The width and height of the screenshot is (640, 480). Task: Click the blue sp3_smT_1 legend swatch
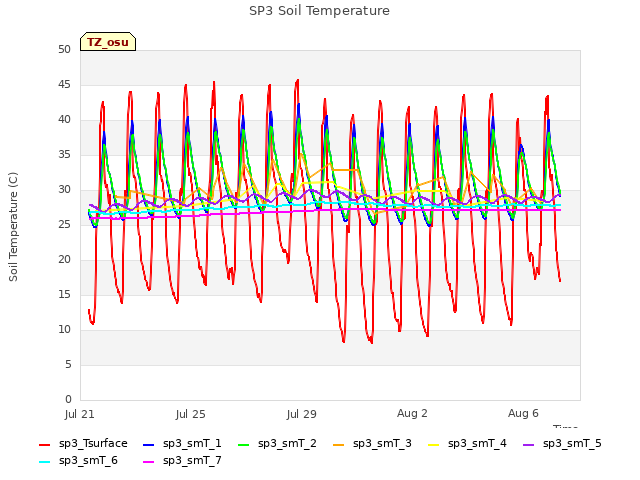click(149, 444)
